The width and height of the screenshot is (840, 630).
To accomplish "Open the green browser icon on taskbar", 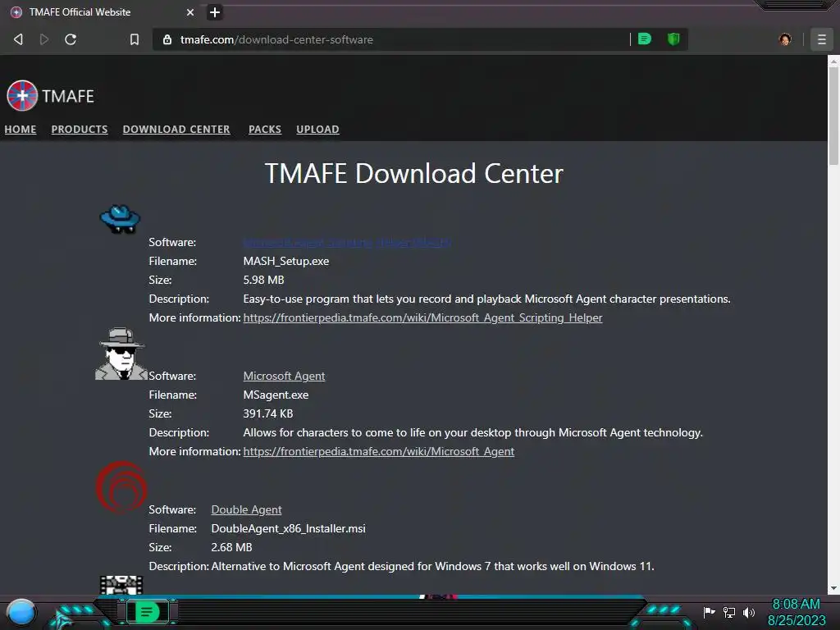I will [148, 612].
